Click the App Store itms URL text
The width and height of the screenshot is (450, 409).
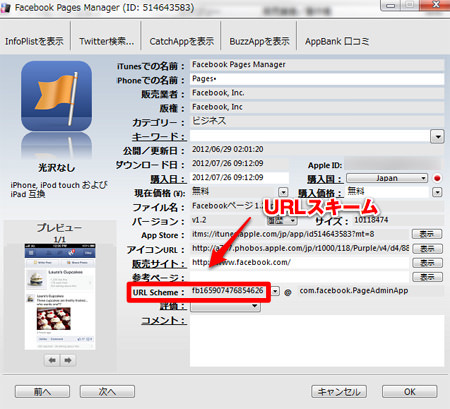tap(283, 234)
